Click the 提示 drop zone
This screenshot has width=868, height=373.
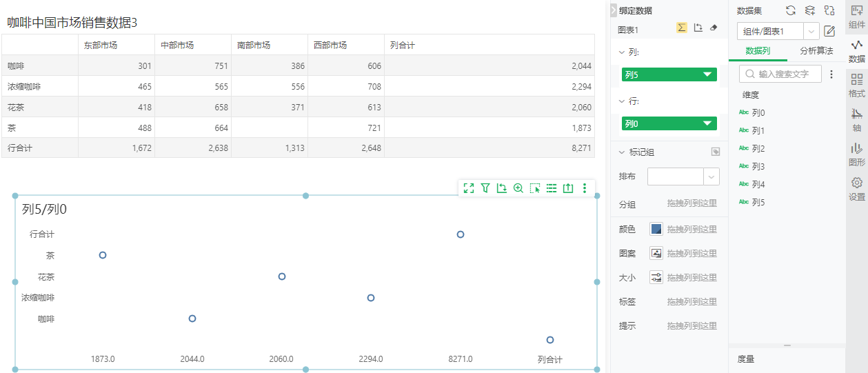coord(692,325)
